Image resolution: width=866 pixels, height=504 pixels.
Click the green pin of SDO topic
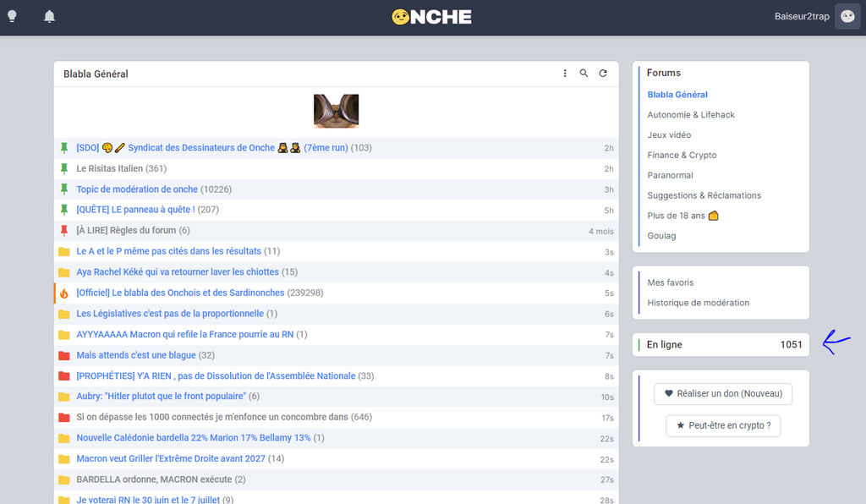(x=64, y=148)
